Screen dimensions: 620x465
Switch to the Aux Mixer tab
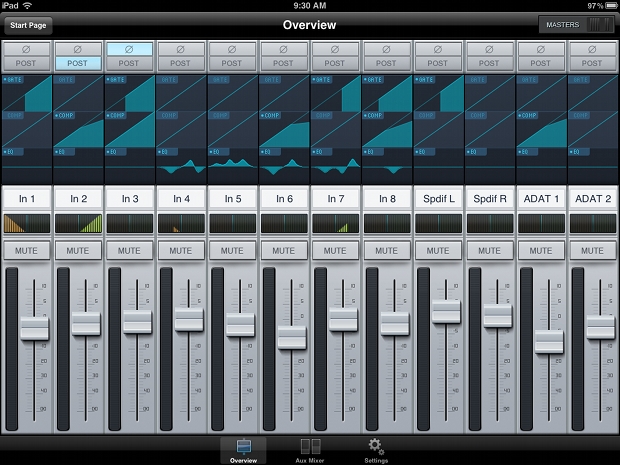tap(310, 450)
